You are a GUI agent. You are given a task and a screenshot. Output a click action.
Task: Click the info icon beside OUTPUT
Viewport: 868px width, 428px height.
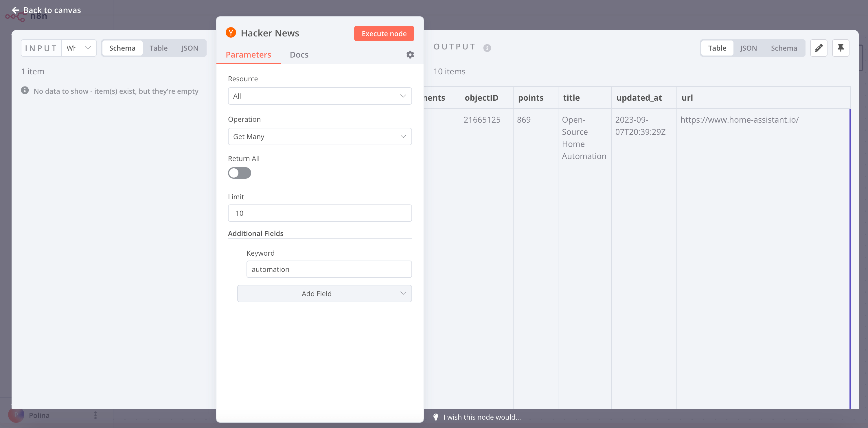[x=487, y=47]
